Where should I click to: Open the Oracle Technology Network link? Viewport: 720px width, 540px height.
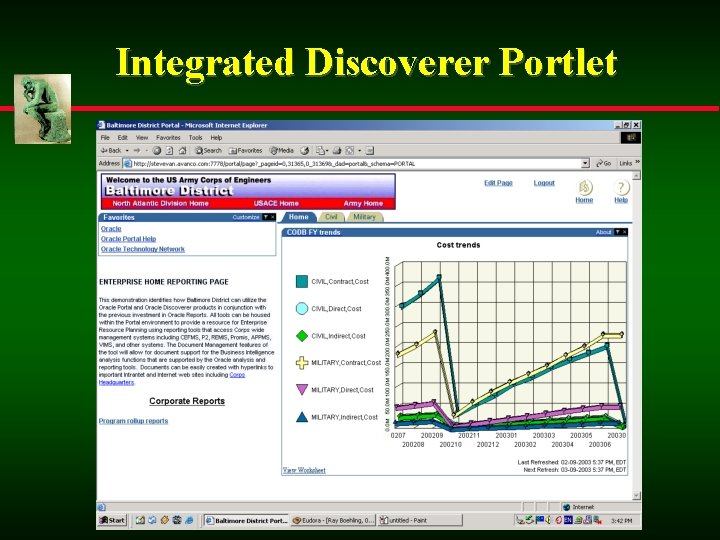143,249
